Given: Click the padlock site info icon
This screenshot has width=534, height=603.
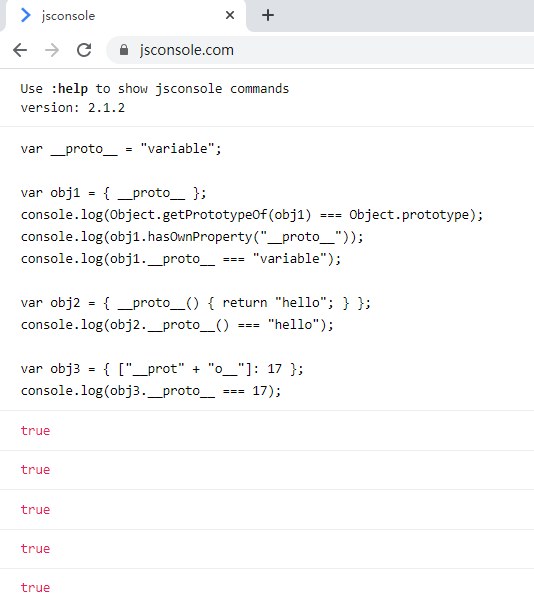Looking at the screenshot, I should (124, 50).
